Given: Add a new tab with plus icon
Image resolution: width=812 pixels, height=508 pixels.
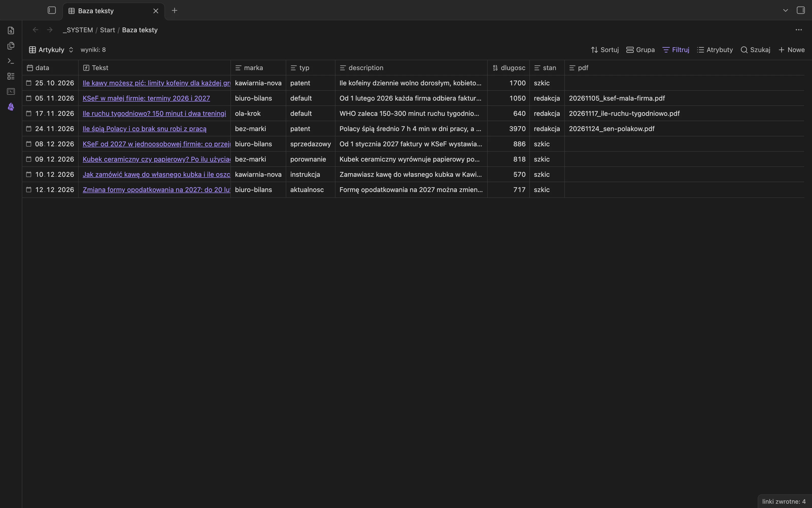Looking at the screenshot, I should tap(175, 11).
